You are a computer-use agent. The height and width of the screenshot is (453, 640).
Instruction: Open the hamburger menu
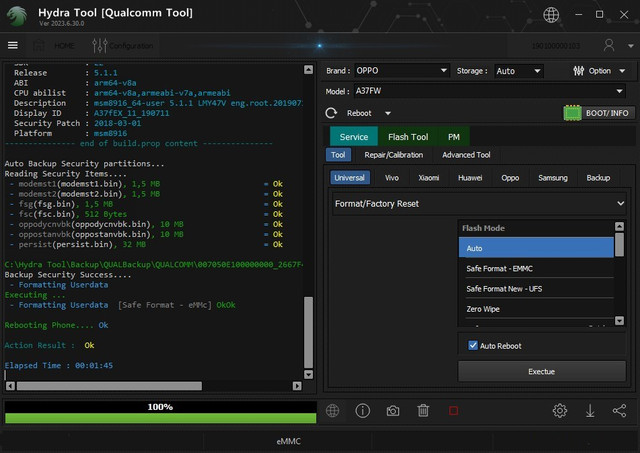[x=13, y=45]
